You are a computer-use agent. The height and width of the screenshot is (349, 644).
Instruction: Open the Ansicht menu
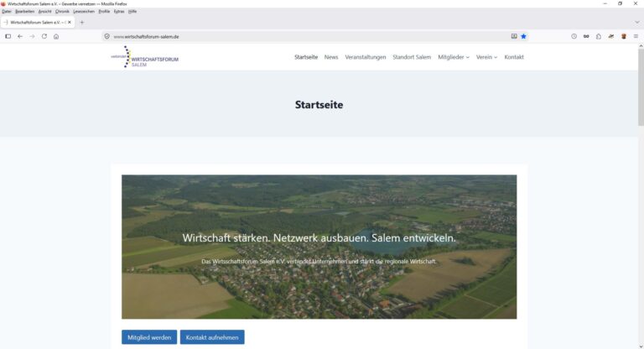(x=44, y=12)
